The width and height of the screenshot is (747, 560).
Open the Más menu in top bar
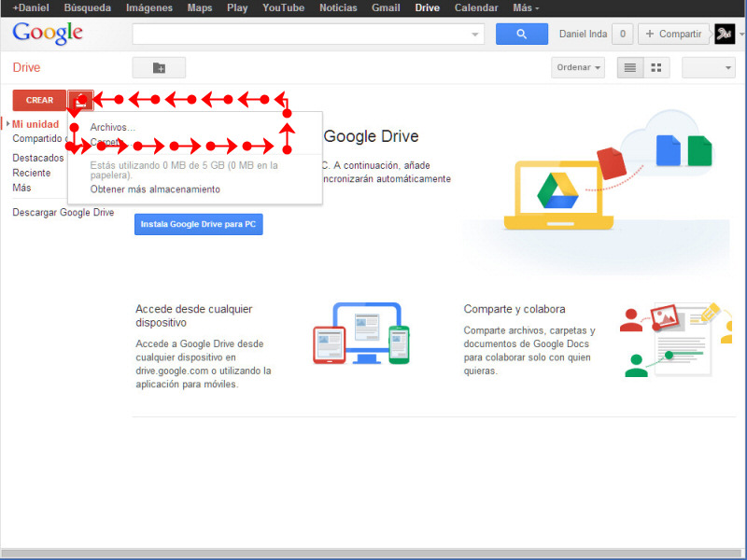tap(526, 7)
